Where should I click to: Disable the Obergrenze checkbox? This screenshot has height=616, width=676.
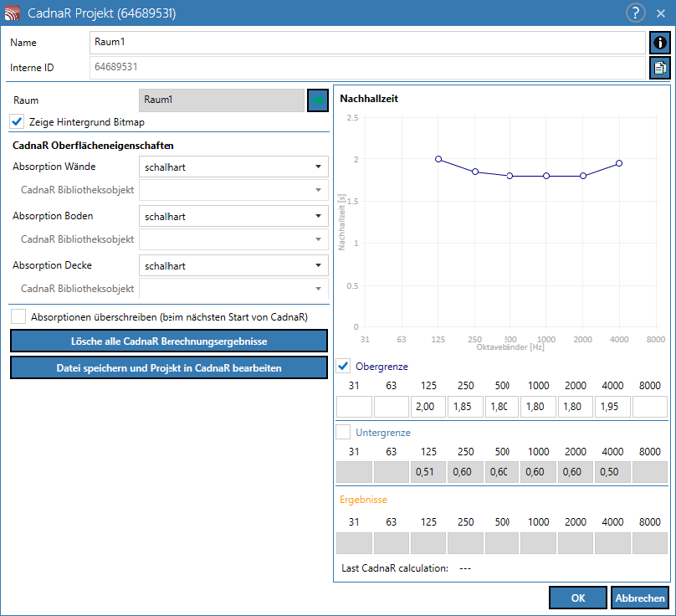click(343, 367)
